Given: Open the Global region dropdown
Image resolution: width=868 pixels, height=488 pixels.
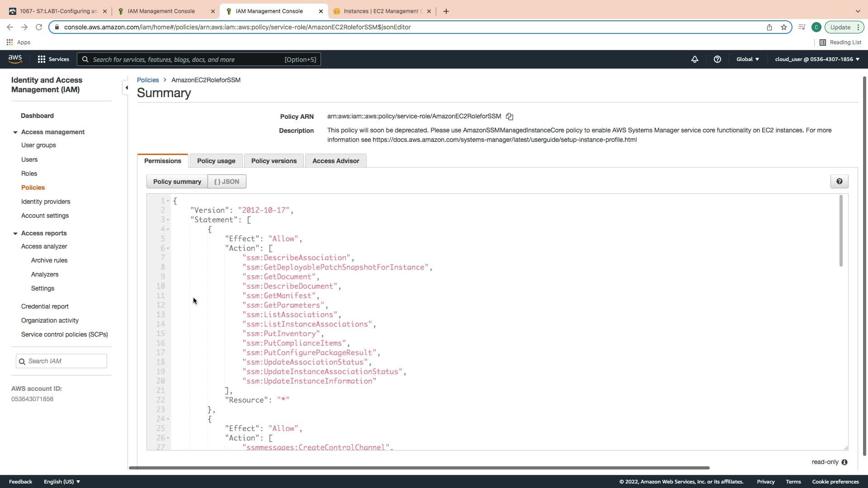Looking at the screenshot, I should coord(748,59).
